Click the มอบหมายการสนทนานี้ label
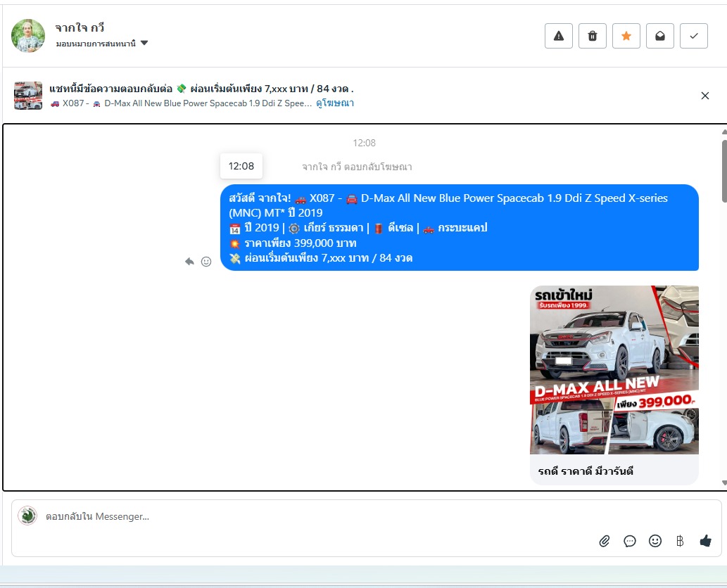Viewport: 727px width, 588px height. (x=96, y=44)
